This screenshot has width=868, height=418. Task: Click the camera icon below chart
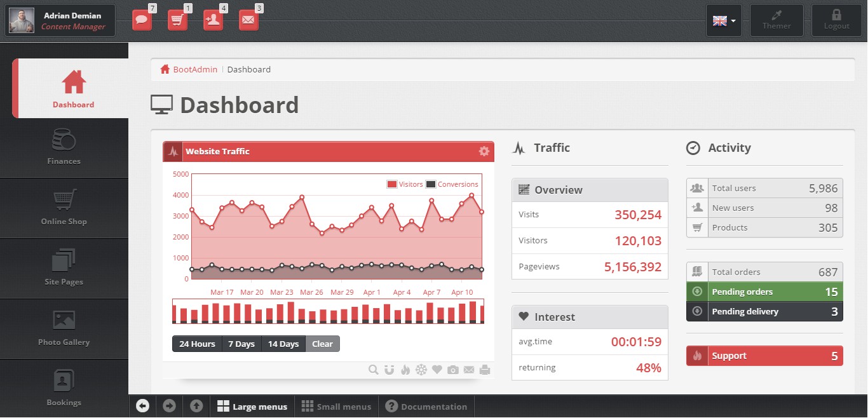[452, 370]
